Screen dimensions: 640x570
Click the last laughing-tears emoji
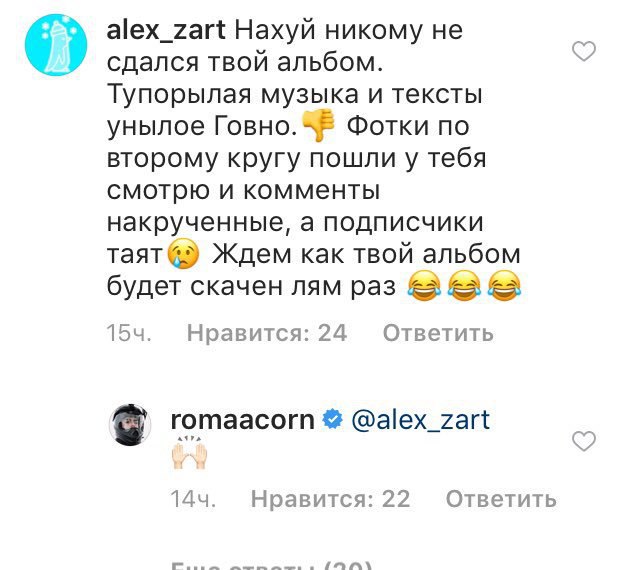click(505, 286)
